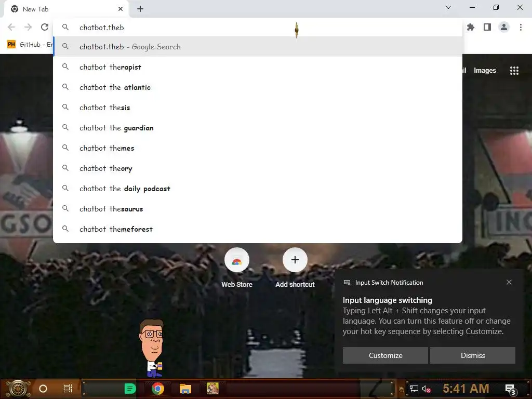532x399 pixels.
Task: Open GitHub bookmark in bookmarks bar
Action: coord(30,45)
